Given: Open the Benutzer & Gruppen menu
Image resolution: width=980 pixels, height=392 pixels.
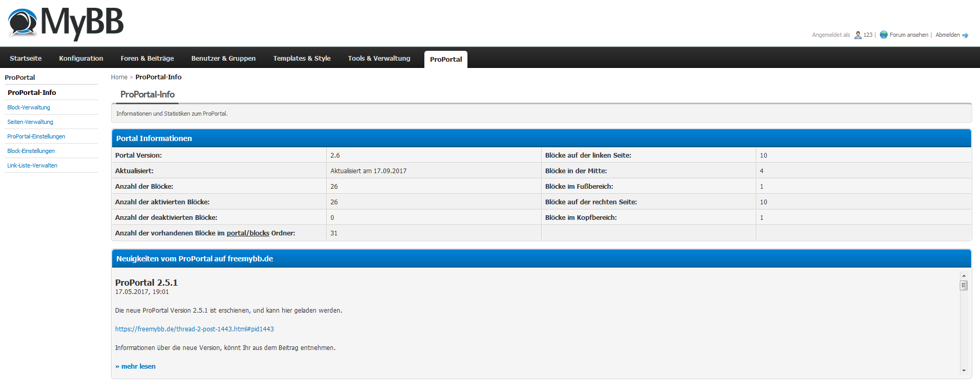Looking at the screenshot, I should [x=224, y=58].
